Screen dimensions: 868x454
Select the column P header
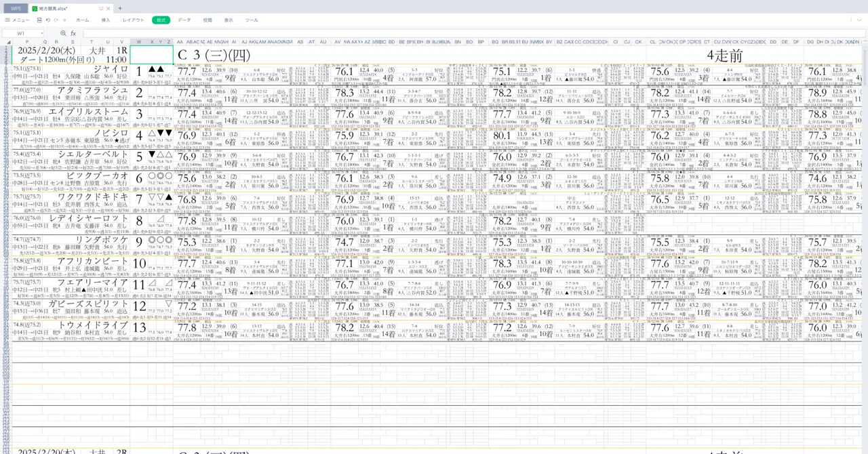point(27,41)
